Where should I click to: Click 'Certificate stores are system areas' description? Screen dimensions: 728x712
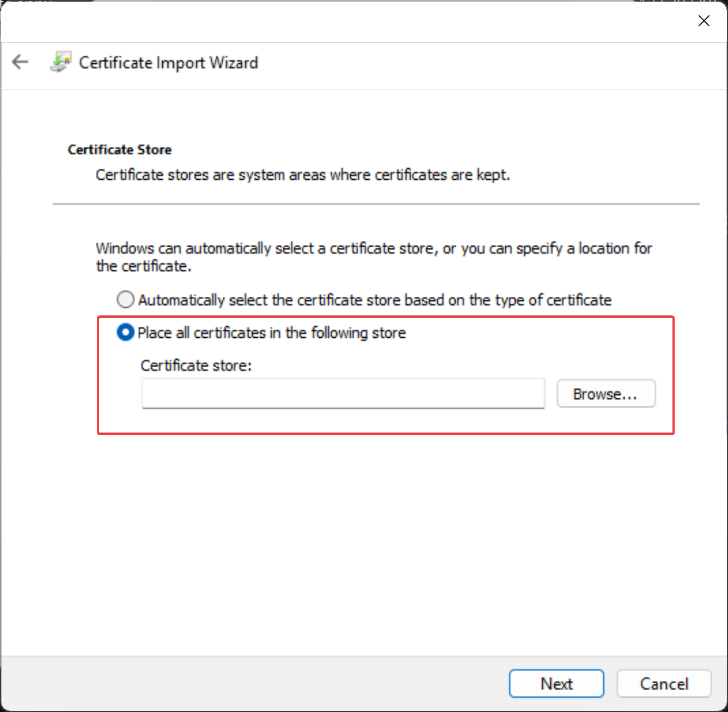[303, 175]
